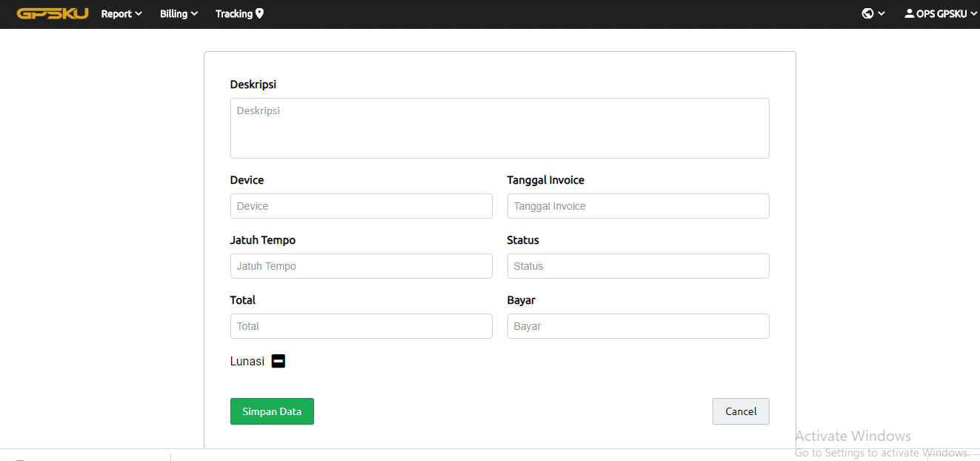Open the language chevron beside globe
The image size is (980, 461).
[x=881, y=13]
